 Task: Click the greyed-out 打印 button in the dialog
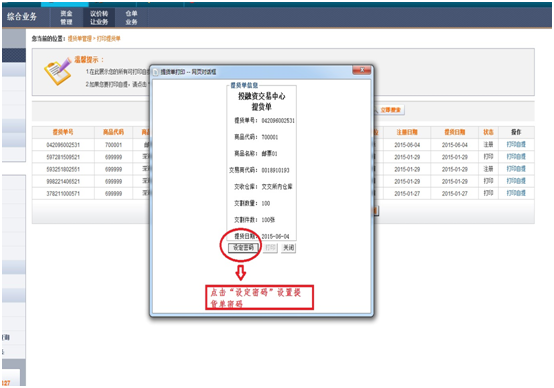click(x=270, y=248)
